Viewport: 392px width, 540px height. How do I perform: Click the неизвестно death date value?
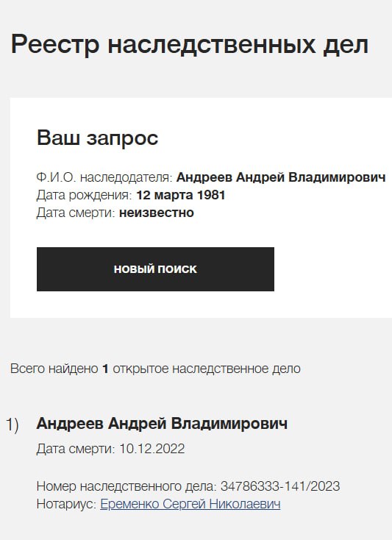click(157, 213)
